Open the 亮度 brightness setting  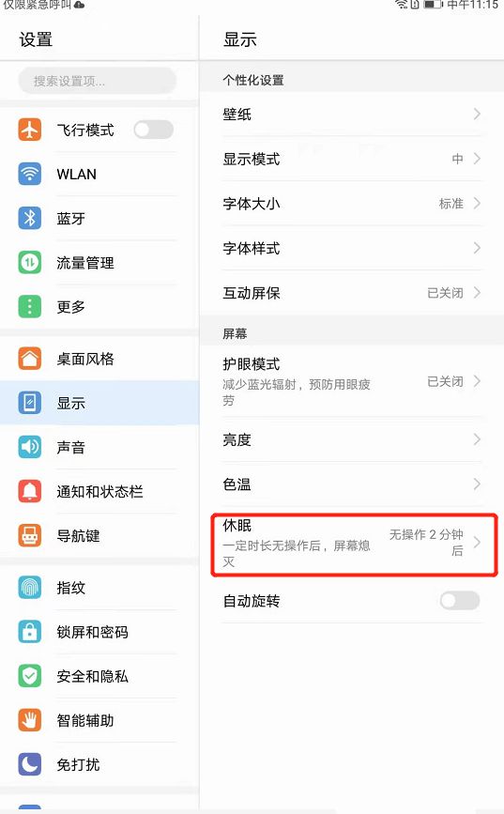(352, 439)
